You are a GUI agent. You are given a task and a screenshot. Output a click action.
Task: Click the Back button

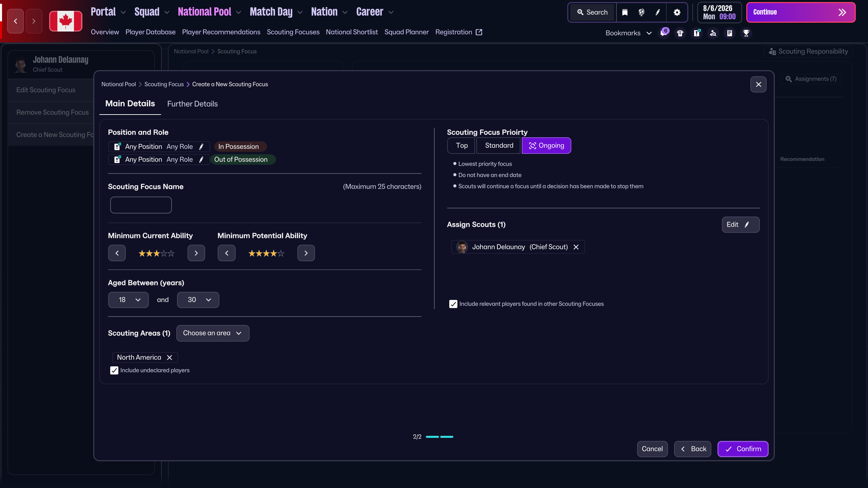point(692,449)
